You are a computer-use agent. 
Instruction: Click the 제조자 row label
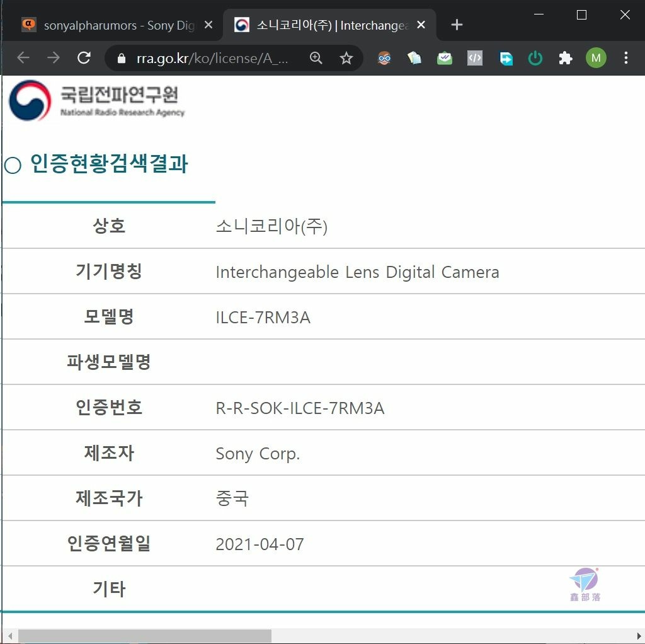pos(109,452)
